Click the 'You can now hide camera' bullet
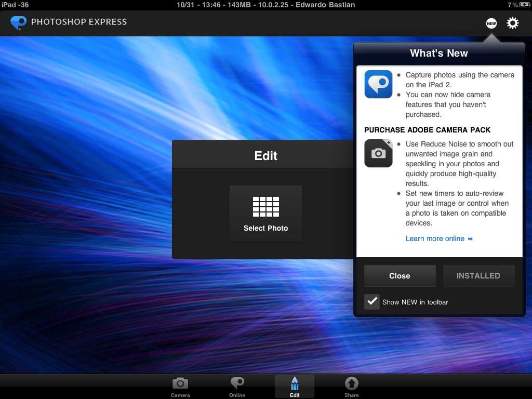This screenshot has height=399, width=532. (448, 104)
